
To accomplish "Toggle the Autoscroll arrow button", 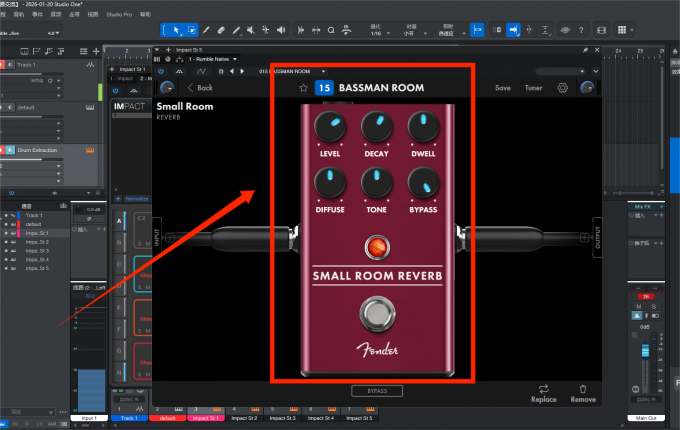I will pyautogui.click(x=513, y=30).
